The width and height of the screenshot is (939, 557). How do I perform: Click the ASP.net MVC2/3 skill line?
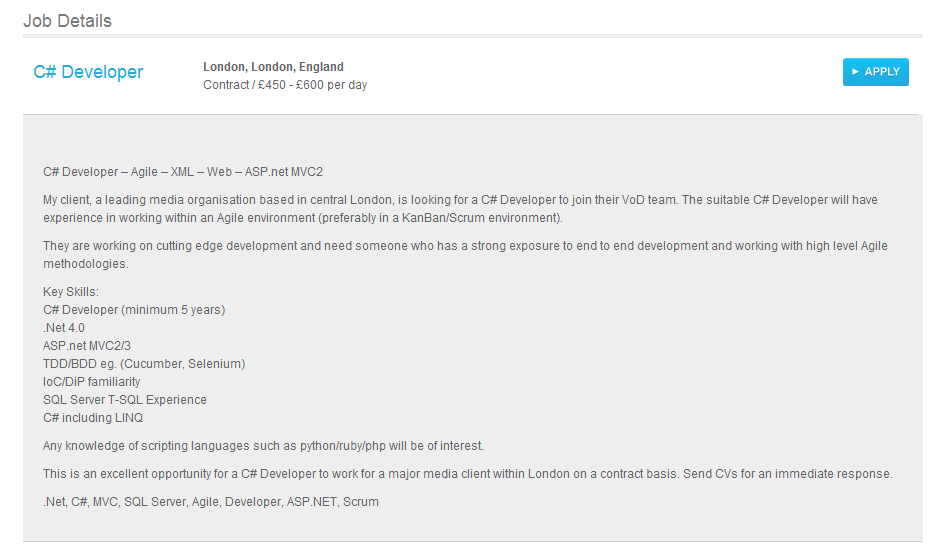(x=87, y=346)
